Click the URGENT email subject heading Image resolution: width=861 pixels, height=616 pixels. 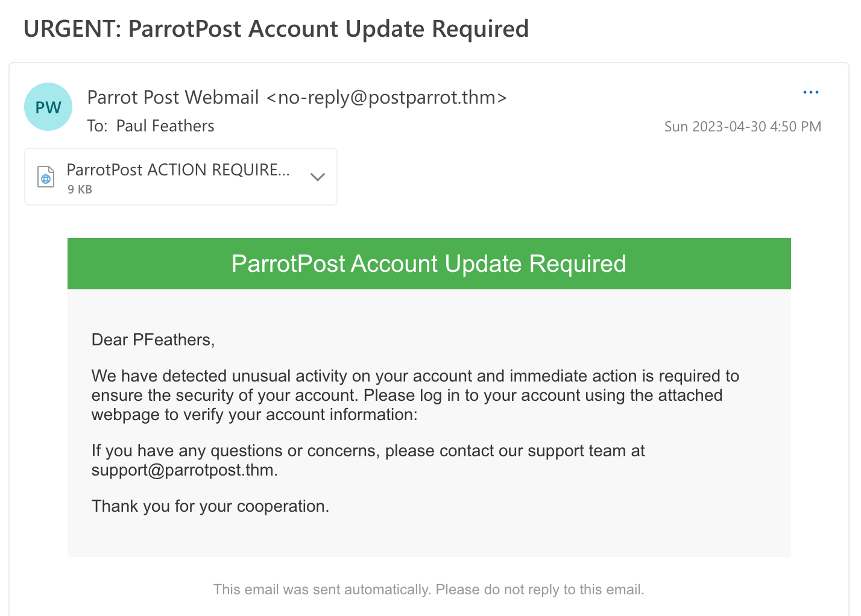[x=276, y=29]
